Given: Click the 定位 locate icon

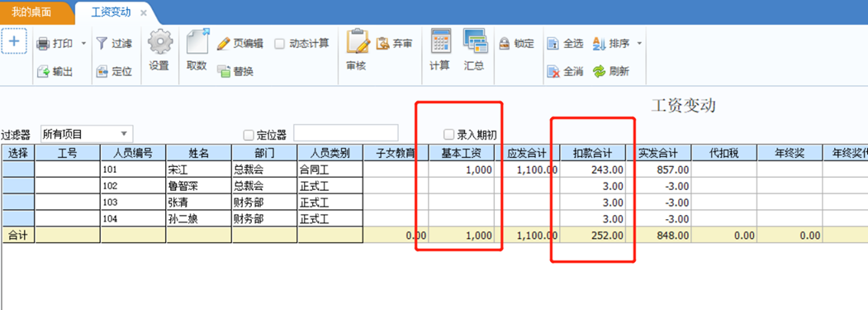Looking at the screenshot, I should point(102,72).
